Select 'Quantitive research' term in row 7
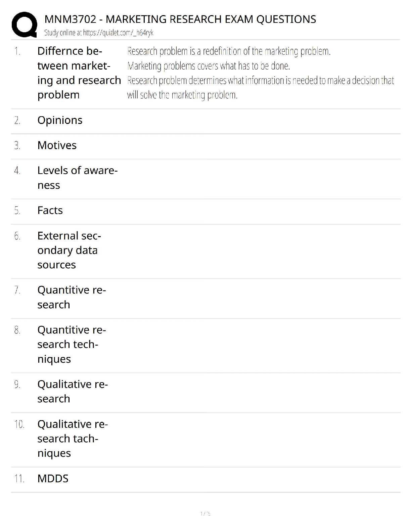411x532 pixels. tap(71, 297)
